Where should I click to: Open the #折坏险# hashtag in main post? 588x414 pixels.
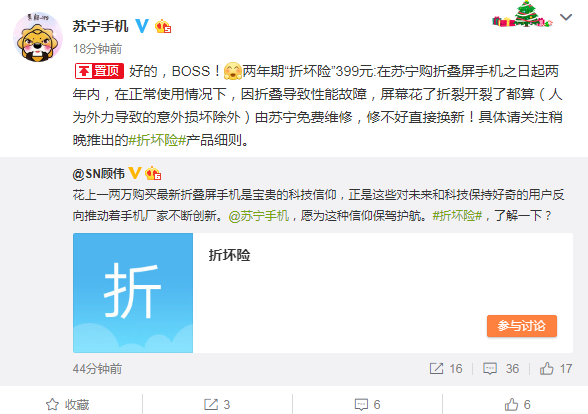pos(157,140)
